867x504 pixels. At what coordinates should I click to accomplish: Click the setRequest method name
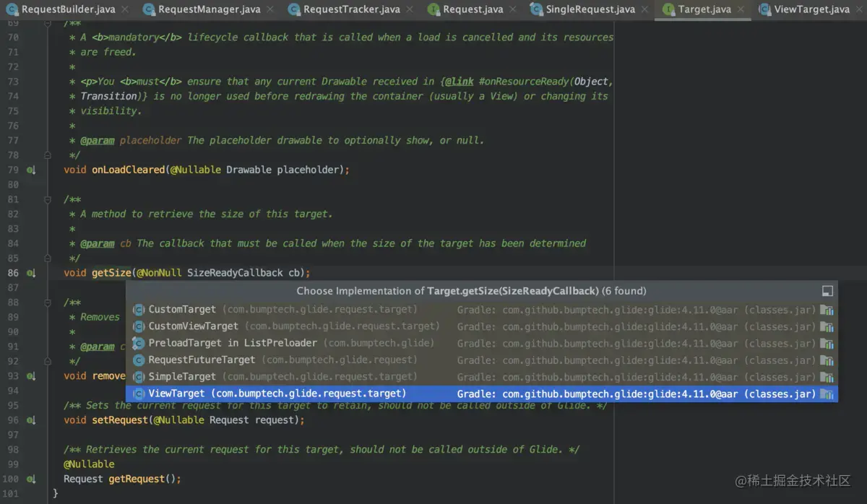click(x=119, y=420)
